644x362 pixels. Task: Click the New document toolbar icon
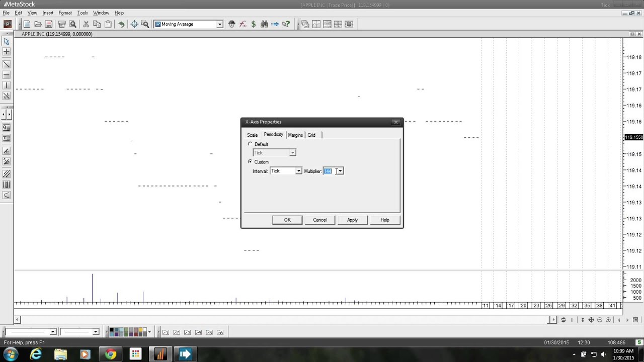coord(27,24)
